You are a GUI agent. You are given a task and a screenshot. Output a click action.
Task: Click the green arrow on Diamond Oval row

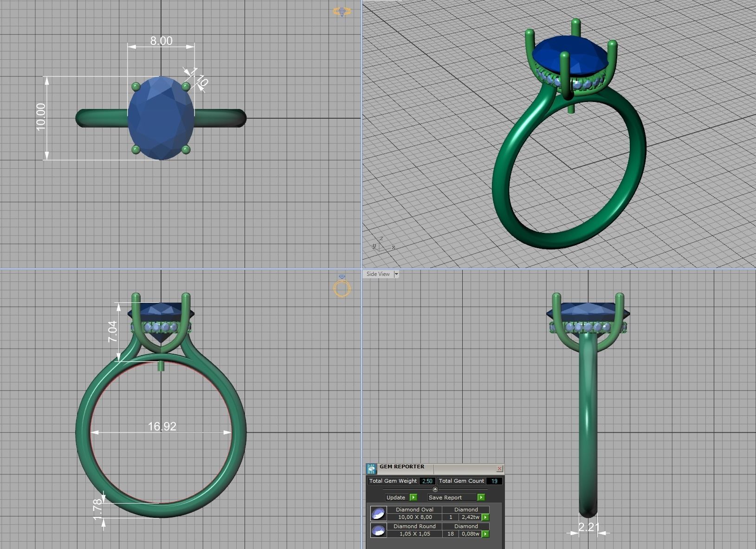click(x=485, y=517)
